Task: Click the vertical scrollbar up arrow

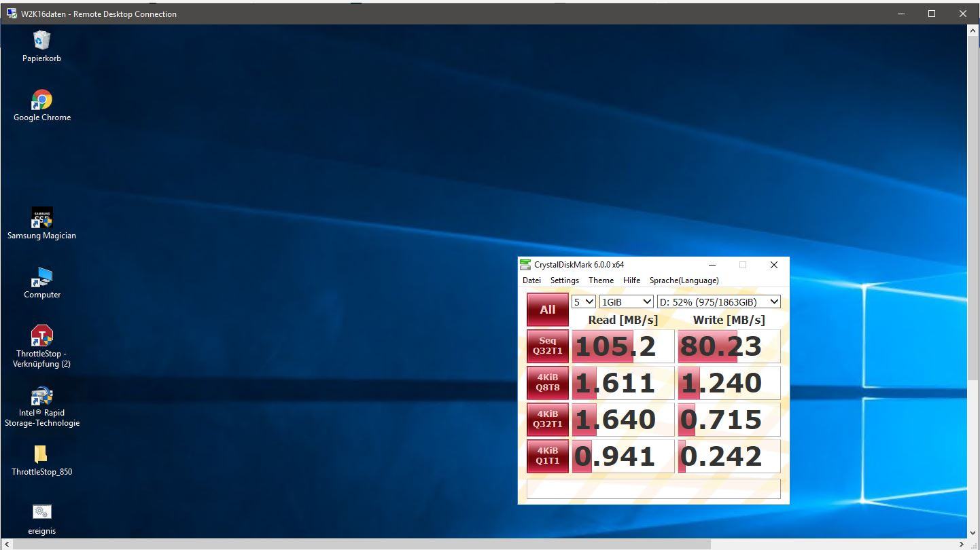Action: tap(973, 31)
